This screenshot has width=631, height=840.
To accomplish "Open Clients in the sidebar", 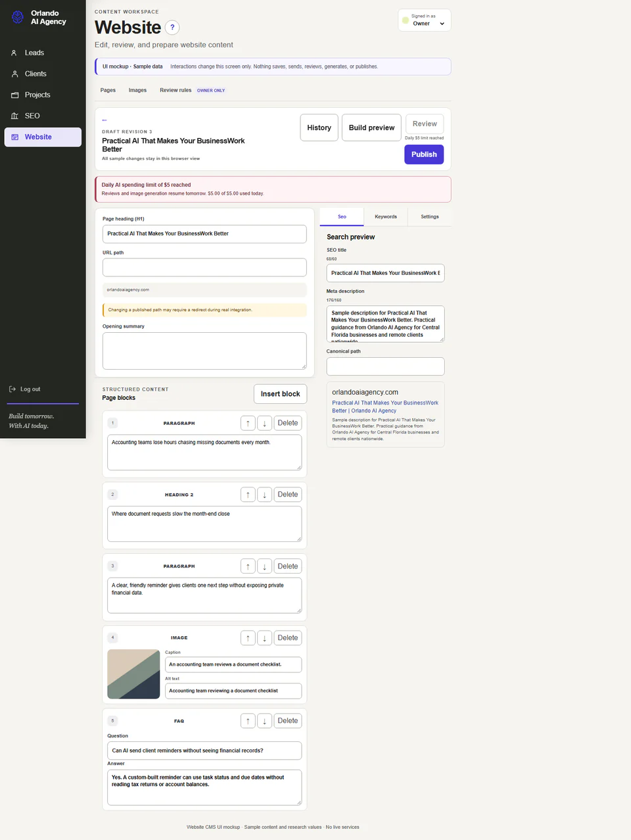I will (x=43, y=74).
